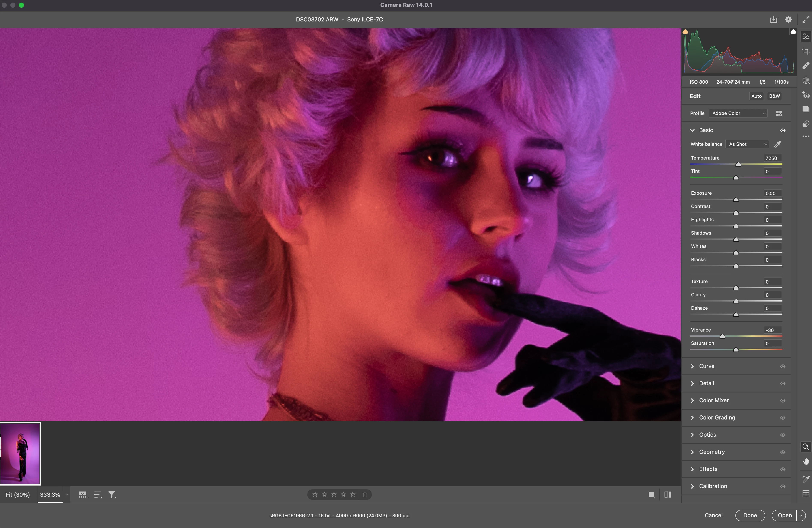Toggle Color Mixer visibility eye

tap(783, 401)
